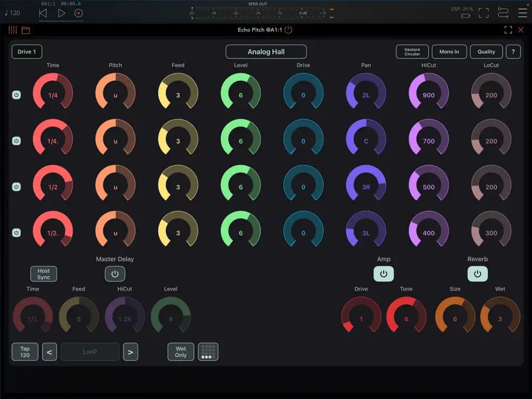Open the mixer sliders icon
532x399 pixels.
12,30
